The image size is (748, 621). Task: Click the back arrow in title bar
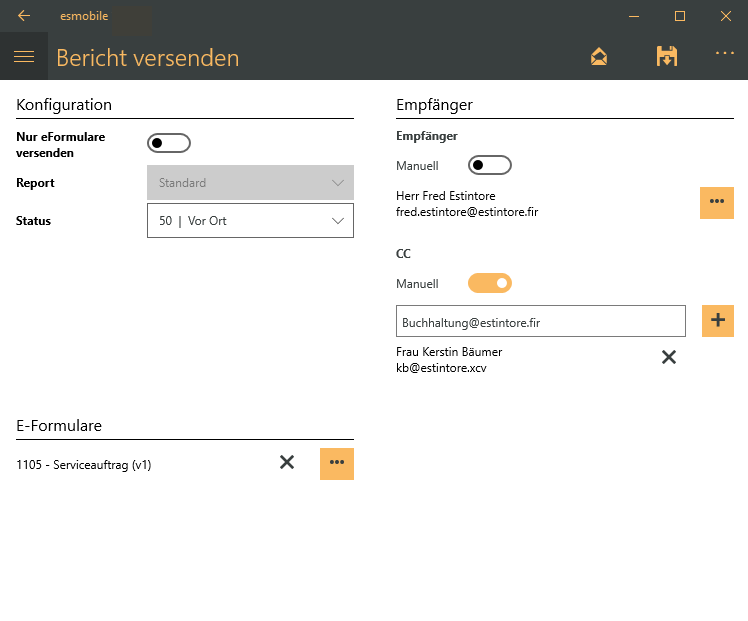pos(24,16)
